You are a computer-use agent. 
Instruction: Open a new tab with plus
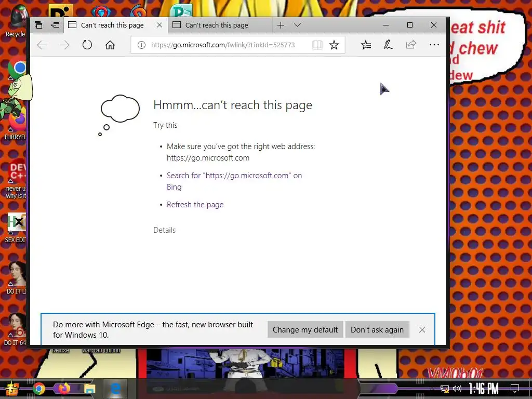[x=281, y=25]
